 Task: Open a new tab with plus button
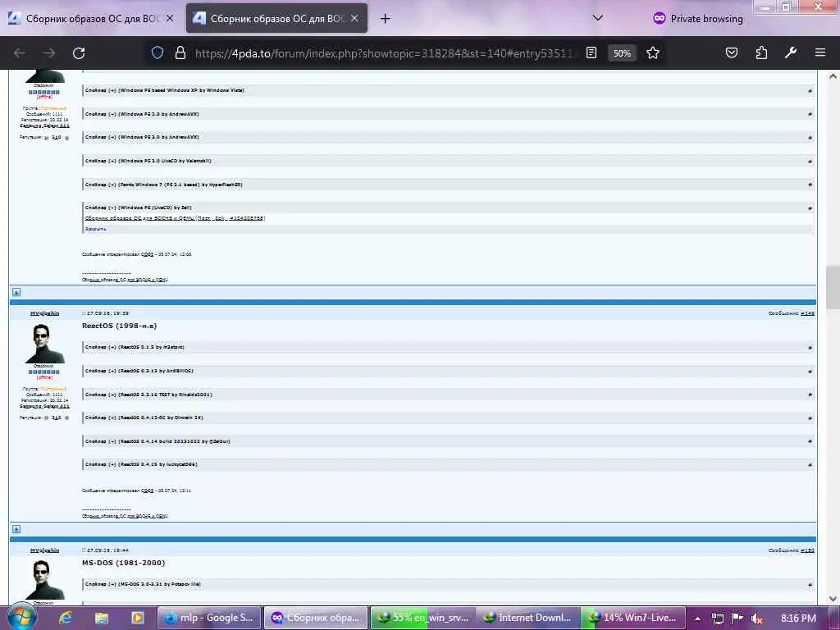385,19
